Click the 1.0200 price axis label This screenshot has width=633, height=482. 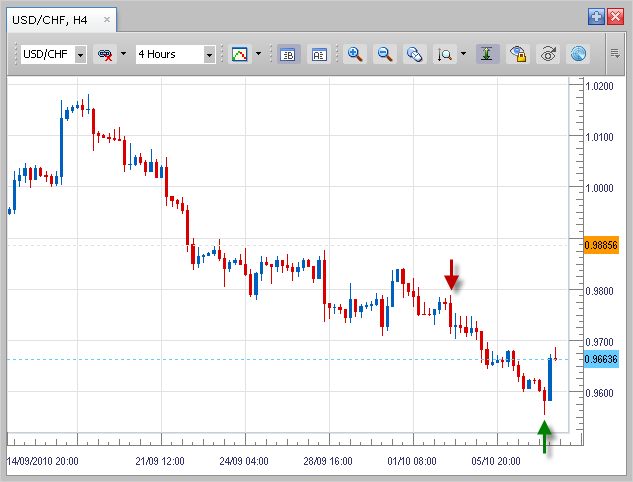599,86
